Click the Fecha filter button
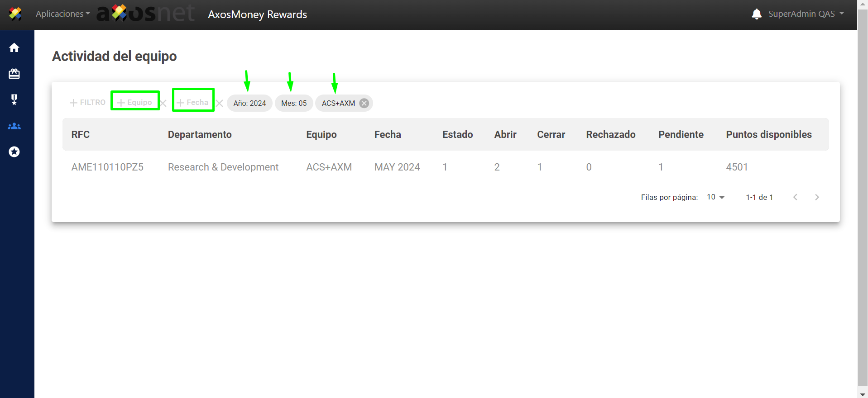Viewport: 868px width, 398px height. coord(193,103)
